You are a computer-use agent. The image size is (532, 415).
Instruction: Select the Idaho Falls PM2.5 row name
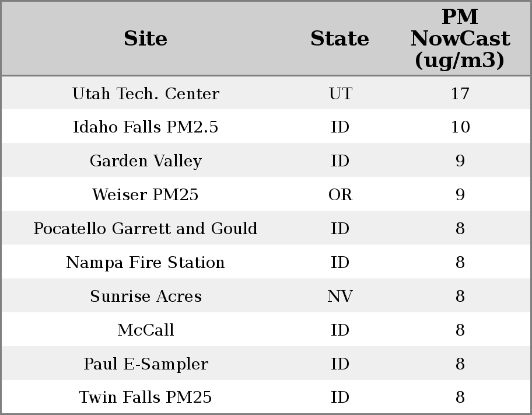point(146,127)
